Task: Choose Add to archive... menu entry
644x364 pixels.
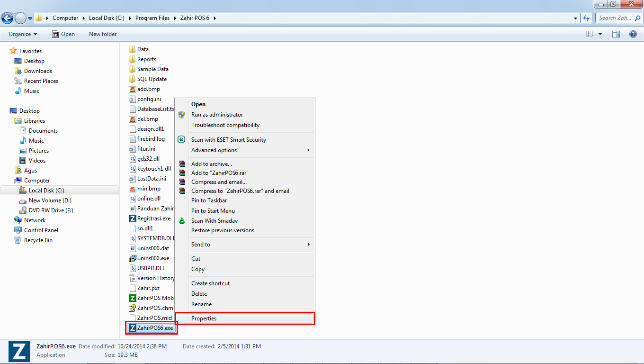Action: pos(245,164)
